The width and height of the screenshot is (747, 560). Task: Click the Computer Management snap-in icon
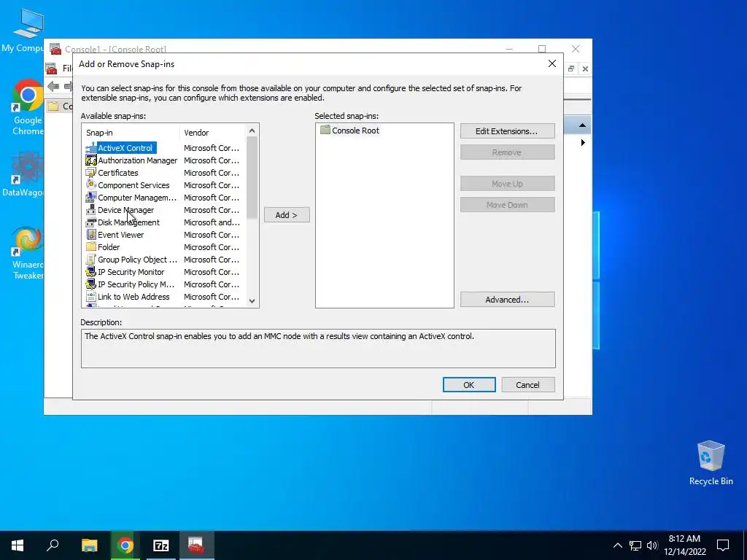click(90, 198)
